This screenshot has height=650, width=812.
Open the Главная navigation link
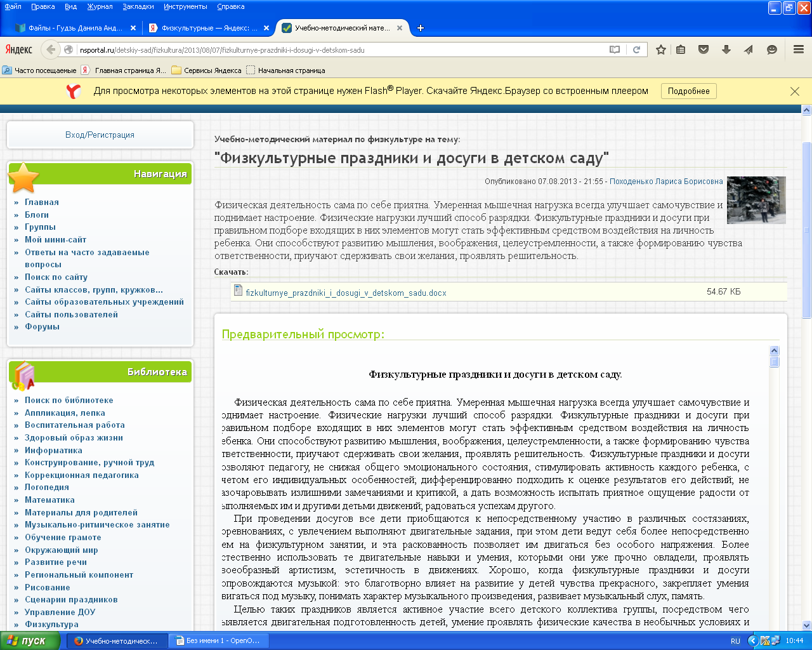point(42,202)
